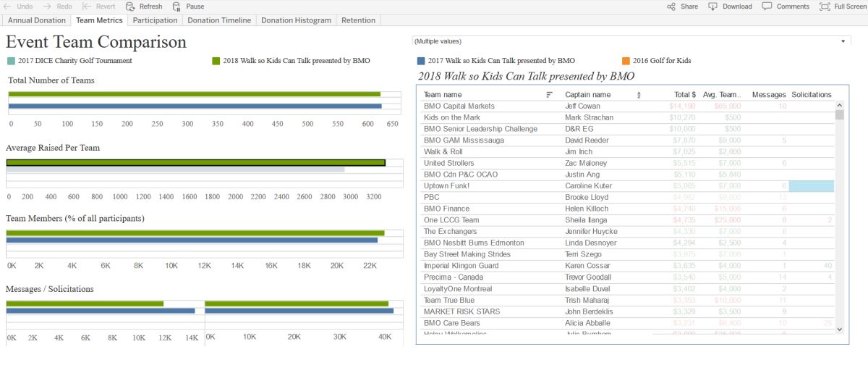This screenshot has height=373, width=868.
Task: Click One LCCG Team row name
Action: [451, 220]
